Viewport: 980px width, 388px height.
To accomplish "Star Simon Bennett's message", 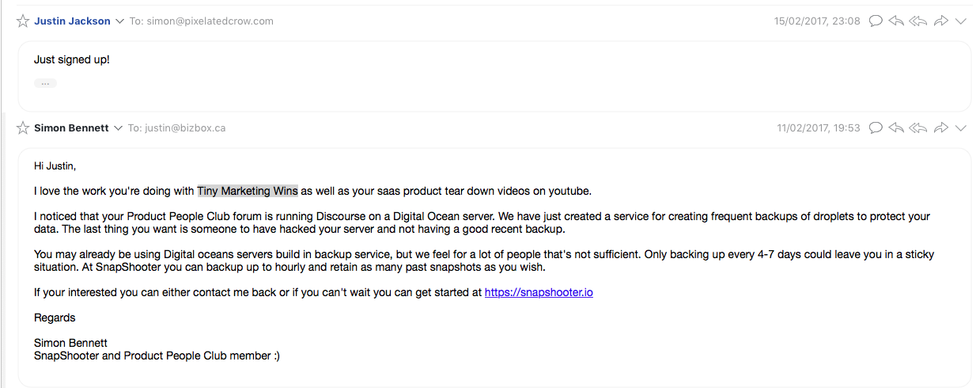I will tap(23, 127).
